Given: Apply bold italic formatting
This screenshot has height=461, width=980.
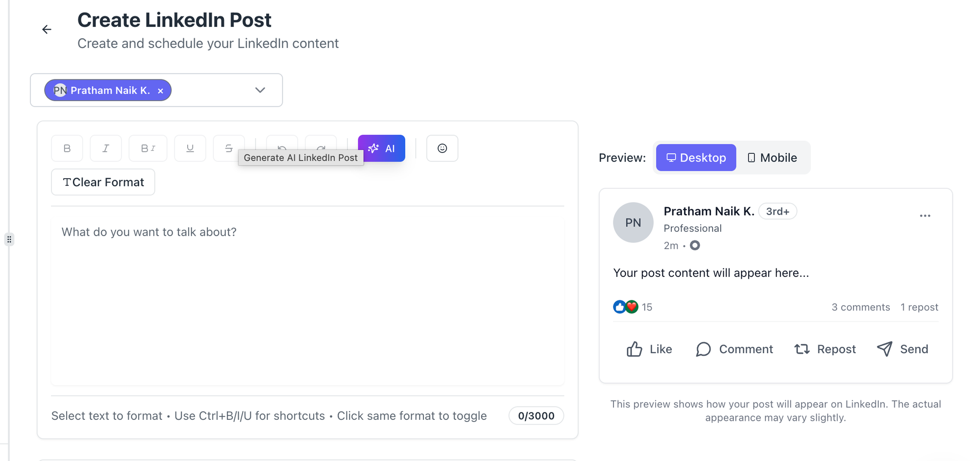Looking at the screenshot, I should (x=148, y=148).
